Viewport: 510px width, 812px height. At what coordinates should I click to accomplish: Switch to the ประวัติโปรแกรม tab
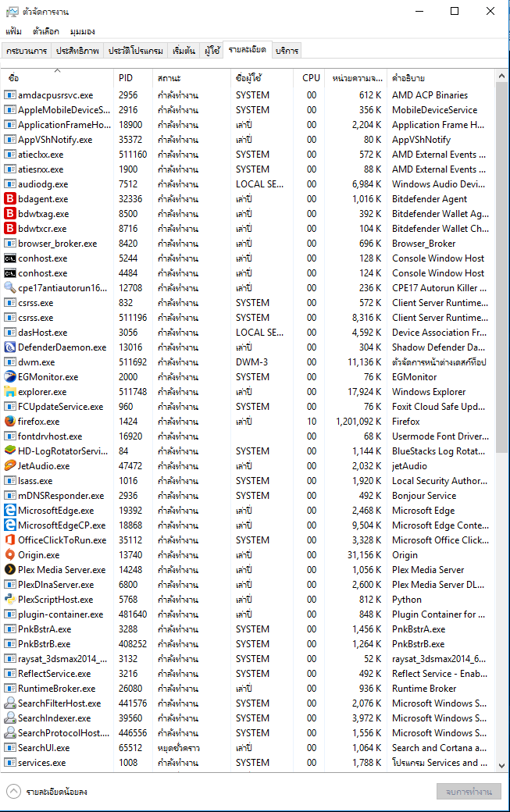click(x=136, y=51)
